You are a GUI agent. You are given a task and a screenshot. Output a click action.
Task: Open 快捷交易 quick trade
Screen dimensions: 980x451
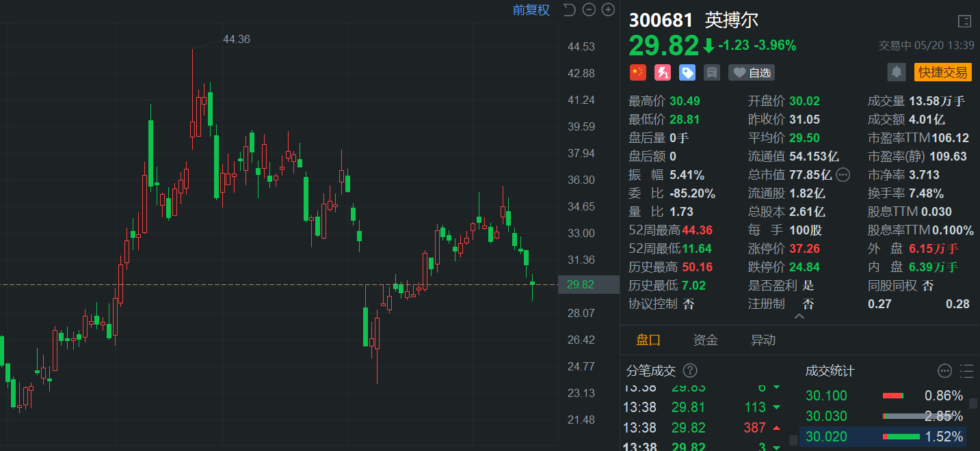click(x=943, y=72)
